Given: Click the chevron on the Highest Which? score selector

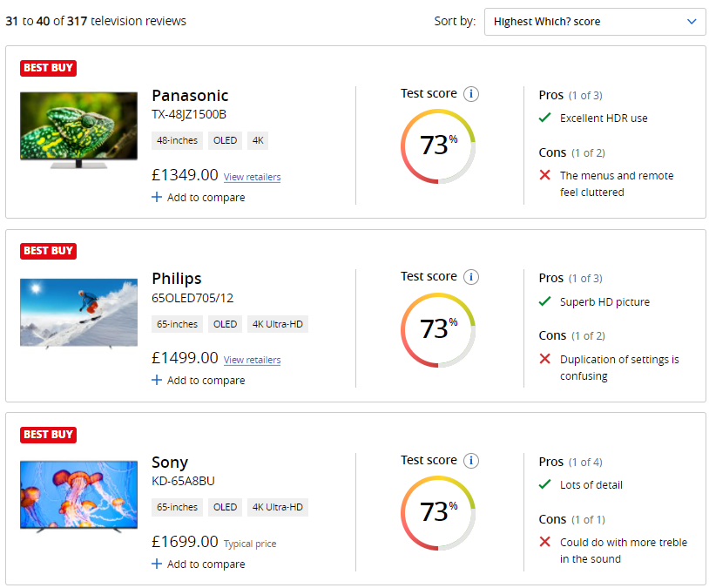Looking at the screenshot, I should (x=692, y=21).
